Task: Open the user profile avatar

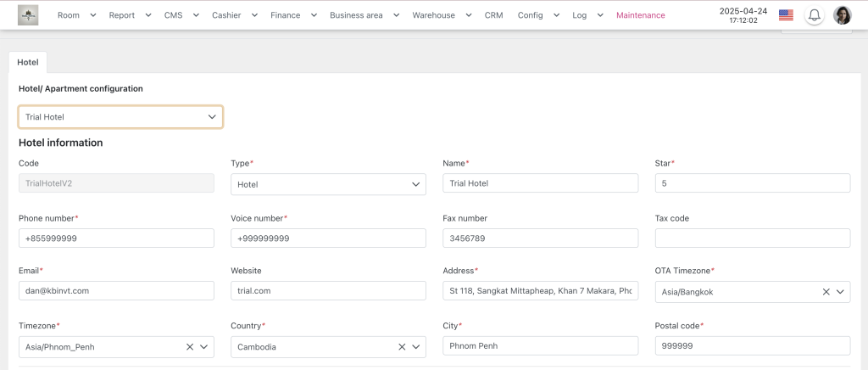Action: click(x=842, y=15)
